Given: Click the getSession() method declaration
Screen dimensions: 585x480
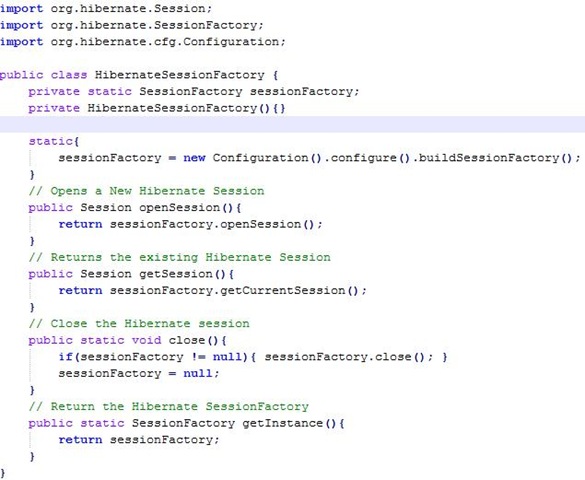Looking at the screenshot, I should point(131,274).
